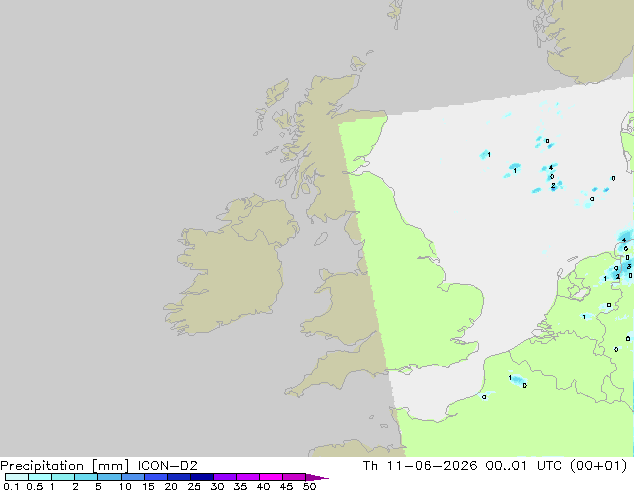The image size is (634, 490).
Task: Select the 40–45 mm magenta legend swatch
Action: click(271, 477)
